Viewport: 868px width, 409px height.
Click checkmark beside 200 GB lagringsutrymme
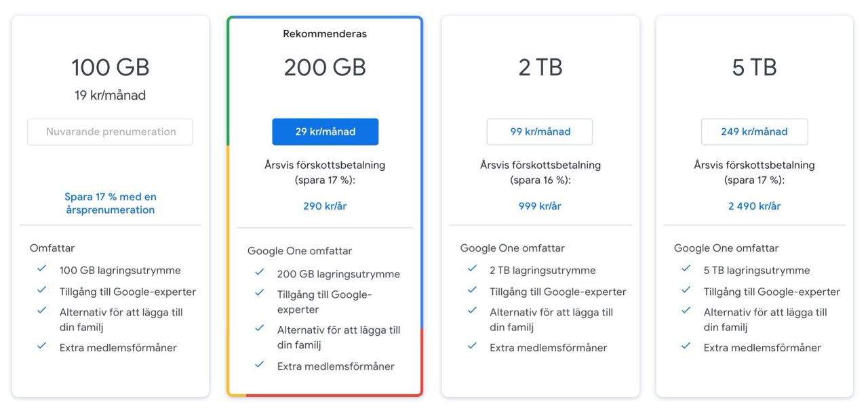260,273
